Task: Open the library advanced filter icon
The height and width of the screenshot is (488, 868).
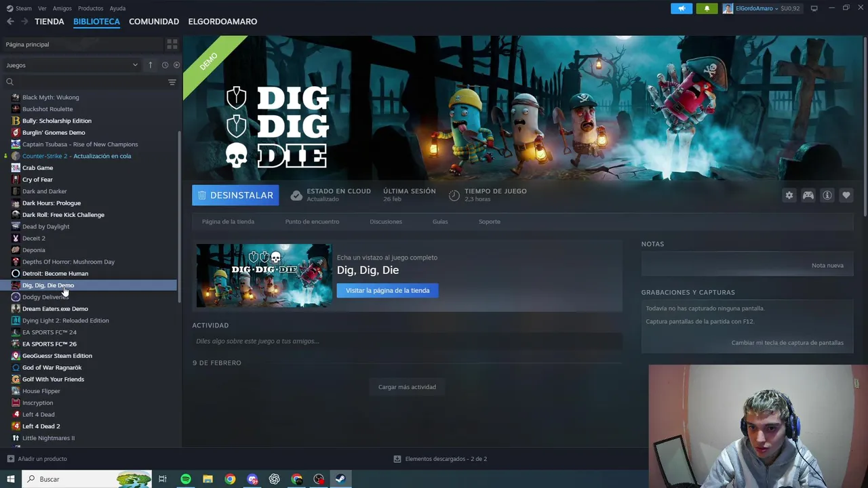Action: (172, 82)
